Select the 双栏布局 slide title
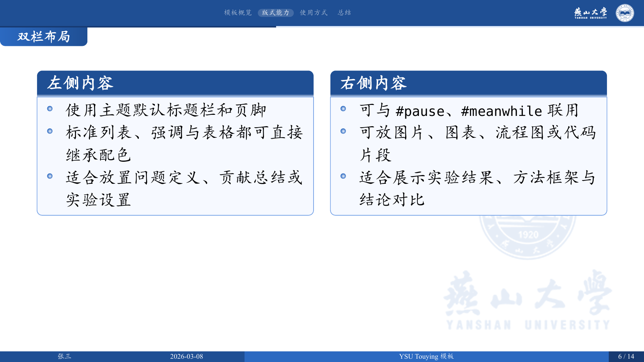The height and width of the screenshot is (362, 644). click(x=44, y=36)
